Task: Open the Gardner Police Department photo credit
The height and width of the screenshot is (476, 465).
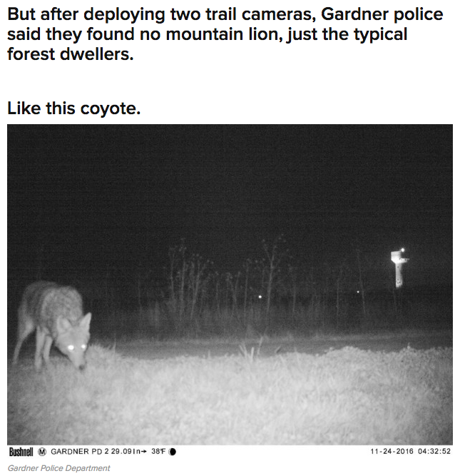Action: (59, 468)
